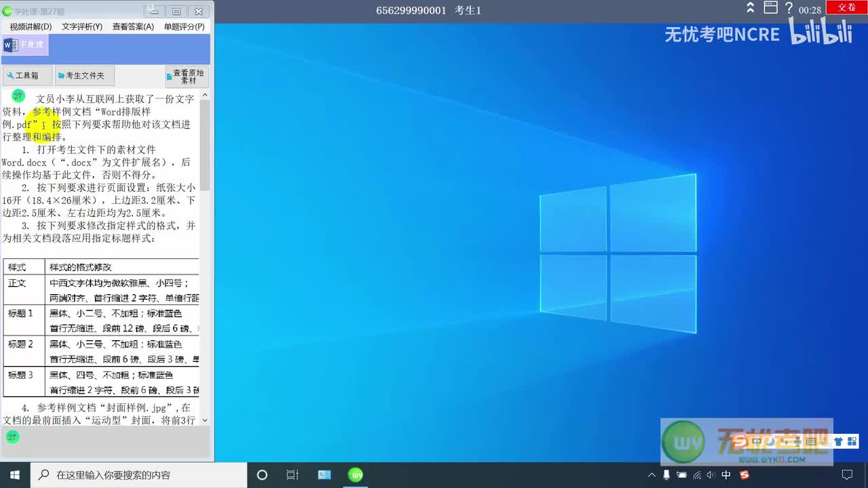Open the green WY exam app on the taskbar

(355, 475)
